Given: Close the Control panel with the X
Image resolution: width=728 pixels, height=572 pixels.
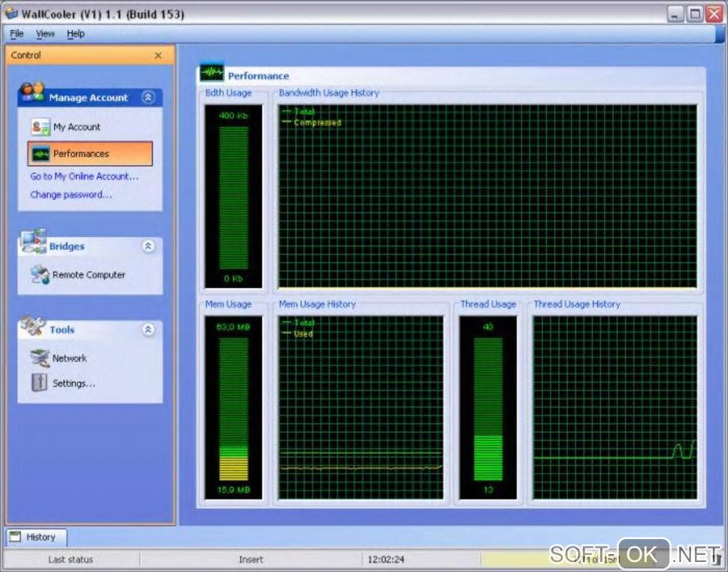Looking at the screenshot, I should click(158, 55).
